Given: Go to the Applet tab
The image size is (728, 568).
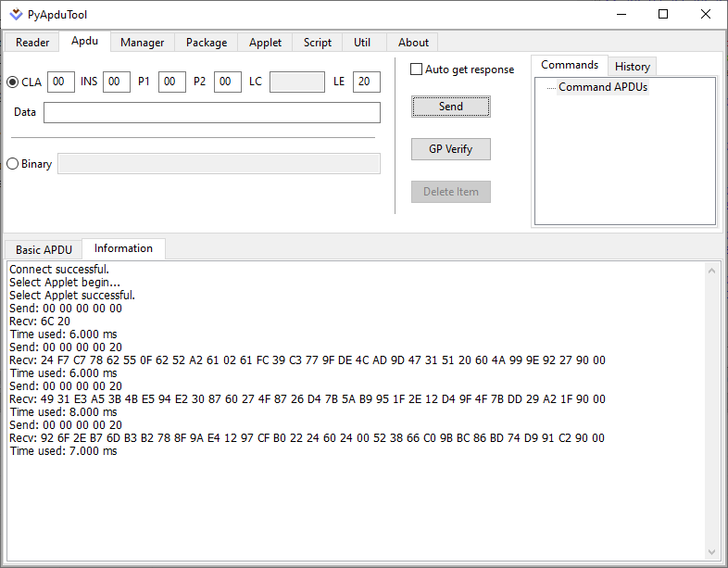Looking at the screenshot, I should pos(265,43).
